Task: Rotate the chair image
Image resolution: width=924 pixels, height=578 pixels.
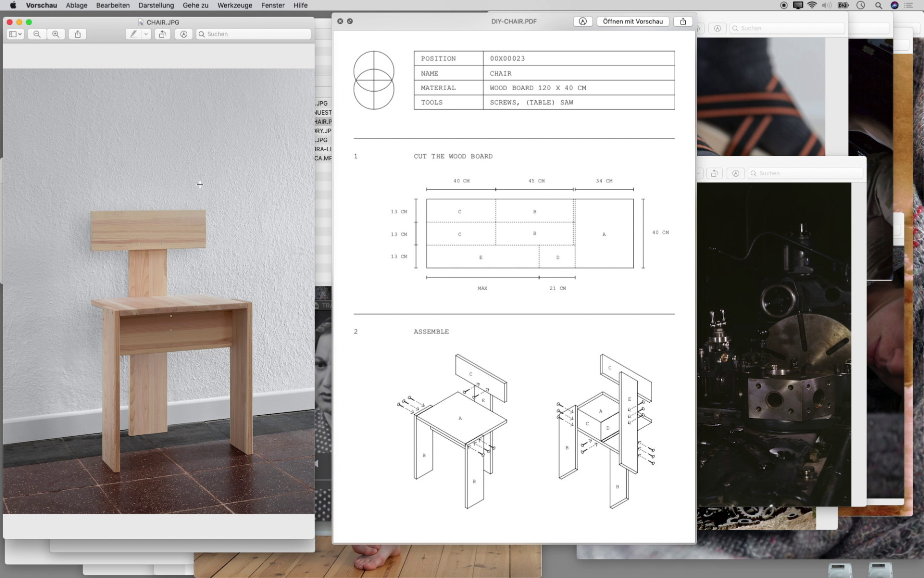Action: [163, 34]
